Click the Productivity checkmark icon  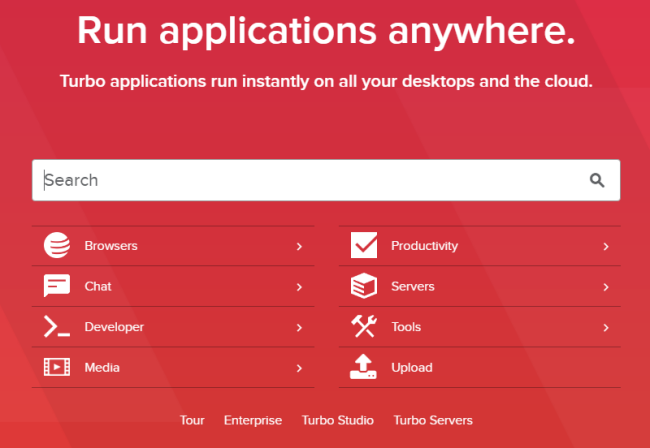[364, 245]
